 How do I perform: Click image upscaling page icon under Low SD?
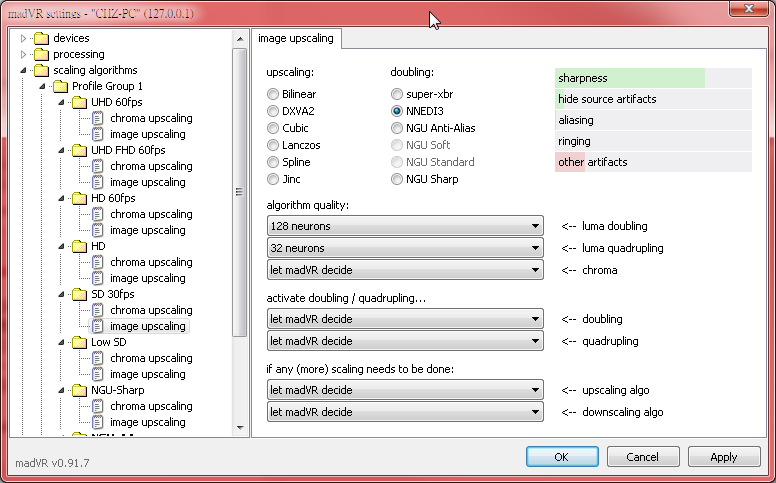pyautogui.click(x=98, y=374)
